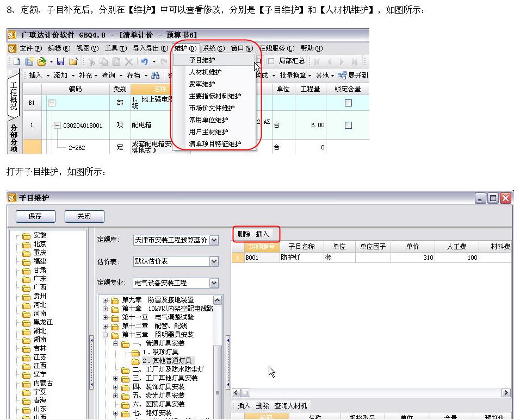The height and width of the screenshot is (420, 520).
Task: Select 1.吸顶灯具 tree node
Action: [x=160, y=352]
